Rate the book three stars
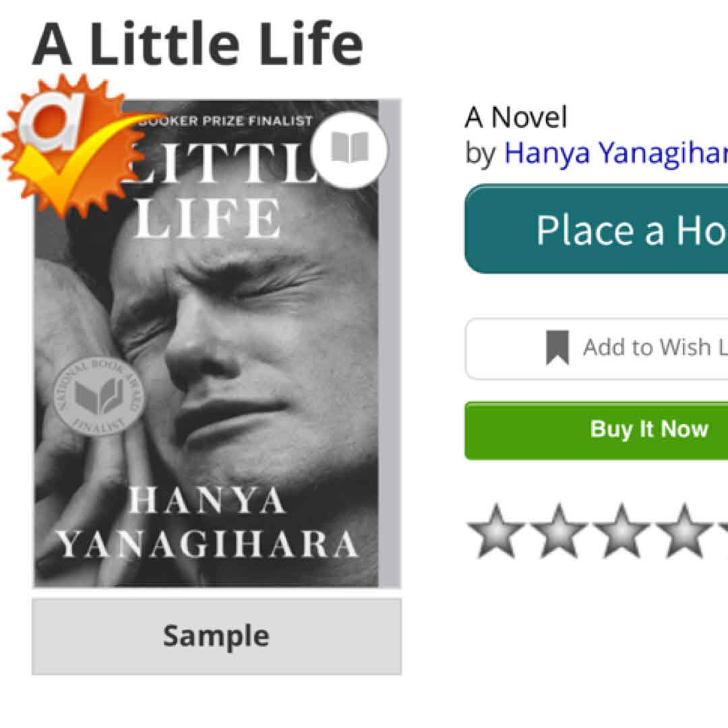Screen dimensions: 728x728 click(621, 530)
